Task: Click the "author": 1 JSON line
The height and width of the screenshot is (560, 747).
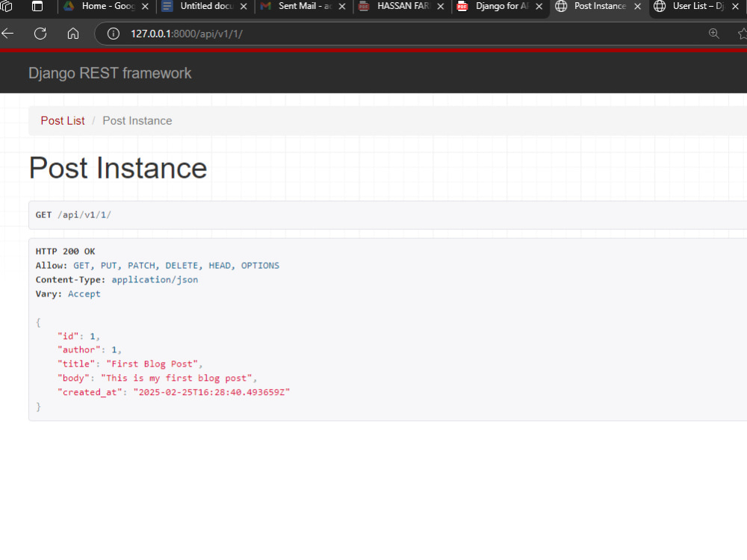Action: pyautogui.click(x=90, y=350)
